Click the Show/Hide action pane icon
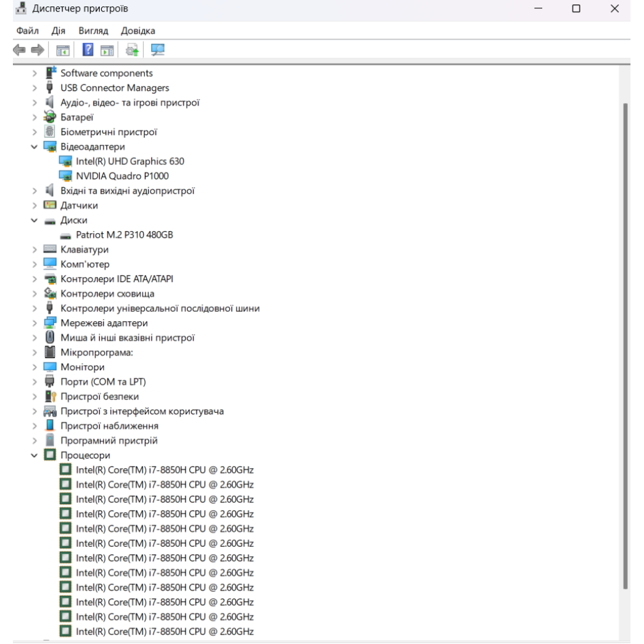This screenshot has width=644, height=644. (x=107, y=50)
